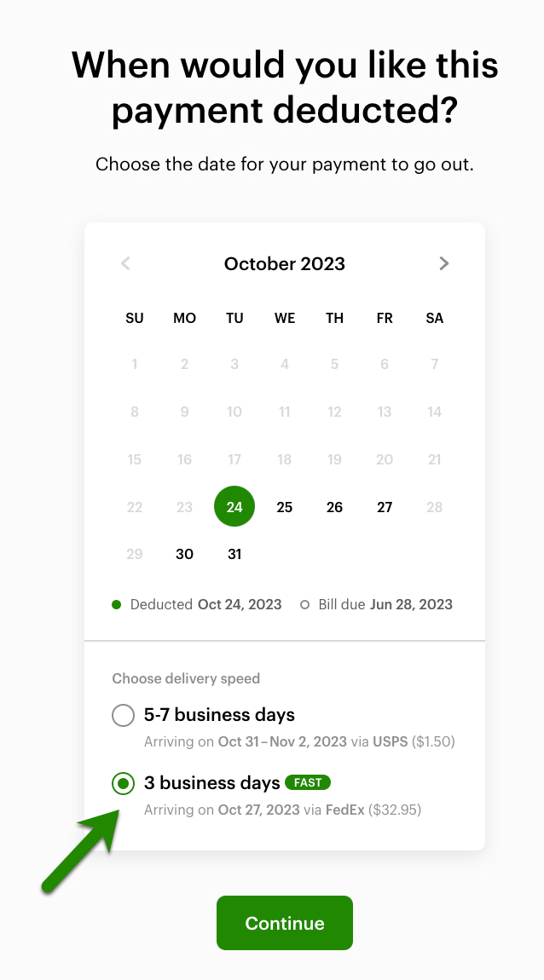
Task: Select the 5-7 business days option
Action: pos(124,715)
